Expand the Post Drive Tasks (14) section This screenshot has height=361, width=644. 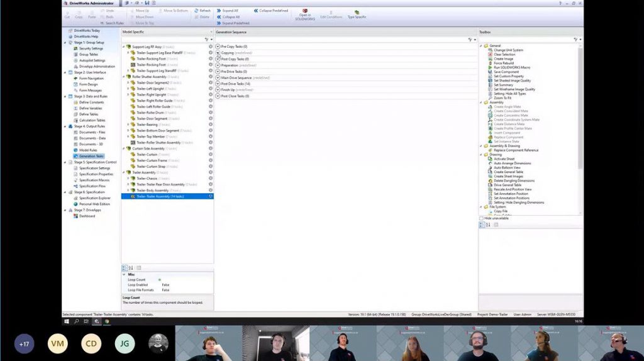pos(218,84)
